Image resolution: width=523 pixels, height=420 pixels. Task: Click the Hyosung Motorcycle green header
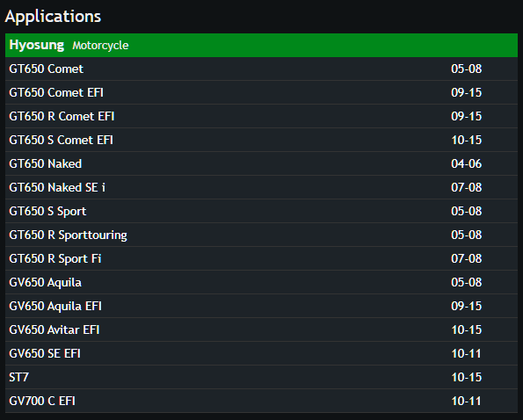[261, 45]
